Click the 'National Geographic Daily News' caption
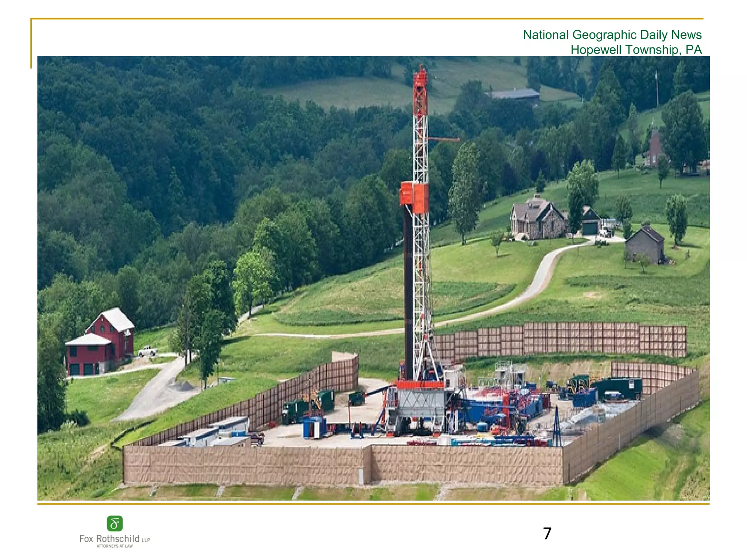Screen dimensions: 747x560 click(x=612, y=35)
